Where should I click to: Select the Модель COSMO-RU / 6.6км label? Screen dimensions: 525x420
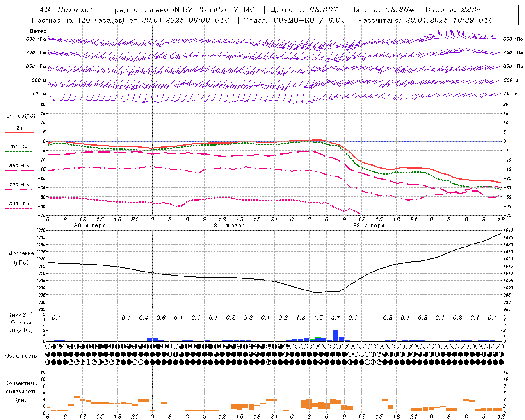coord(296,20)
